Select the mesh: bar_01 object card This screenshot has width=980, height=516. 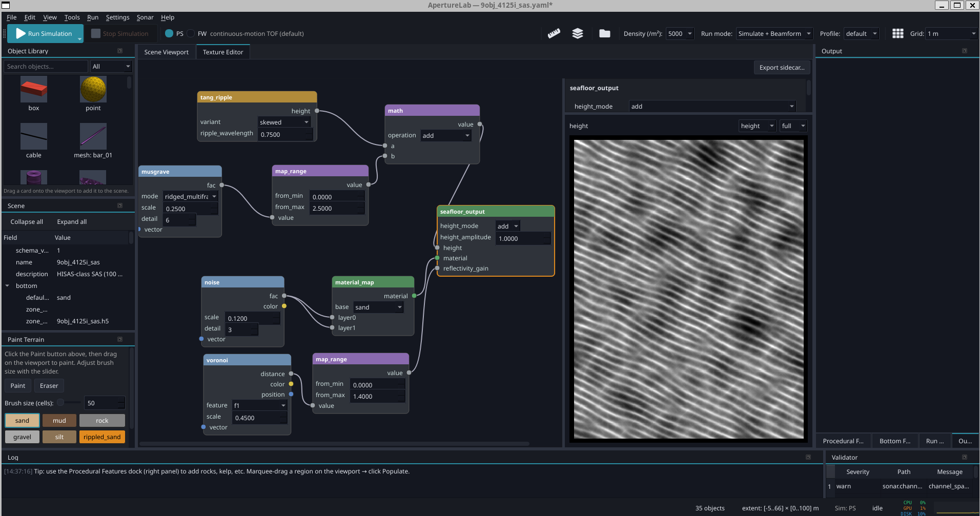(93, 141)
